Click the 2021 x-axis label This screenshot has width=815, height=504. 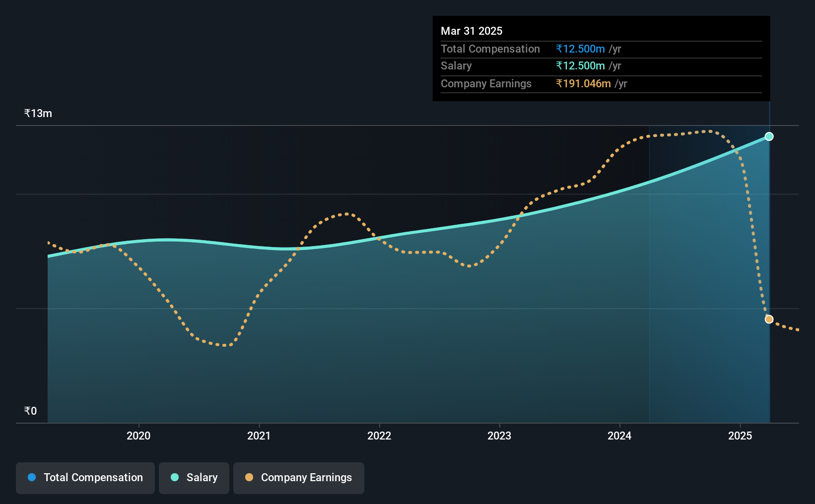pos(259,436)
